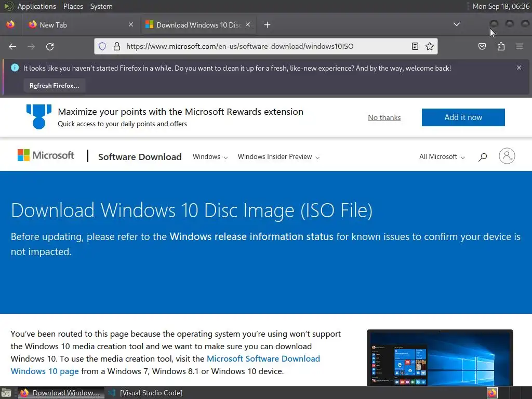Toggle reader view icon in address bar
The image size is (532, 399).
[x=415, y=46]
